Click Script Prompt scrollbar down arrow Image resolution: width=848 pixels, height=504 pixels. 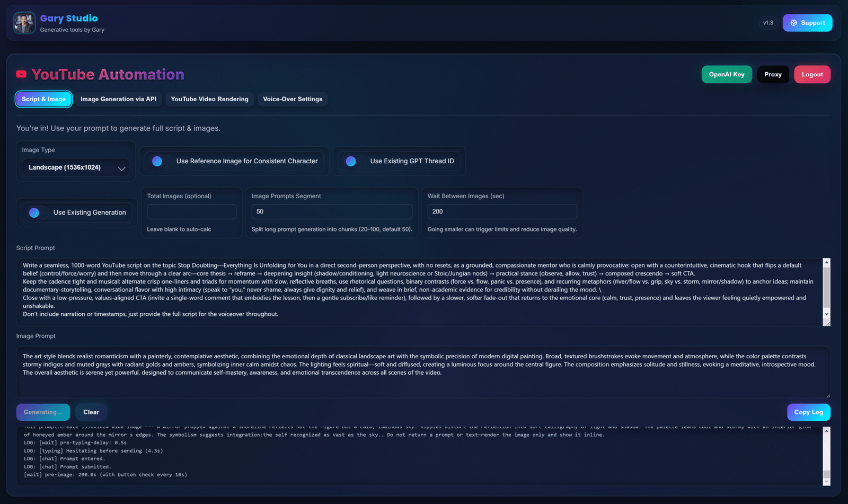pyautogui.click(x=826, y=314)
